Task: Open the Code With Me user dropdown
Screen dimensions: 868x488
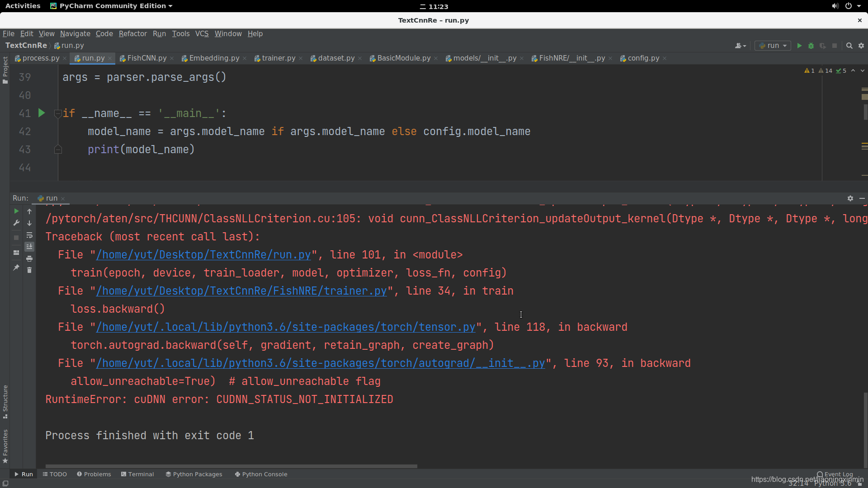Action: 741,46
